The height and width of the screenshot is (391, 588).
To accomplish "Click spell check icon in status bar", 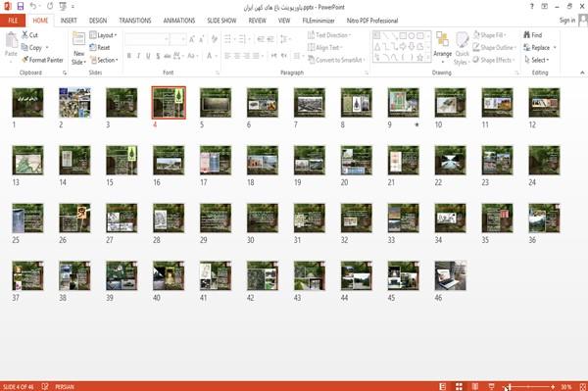I will (45, 386).
